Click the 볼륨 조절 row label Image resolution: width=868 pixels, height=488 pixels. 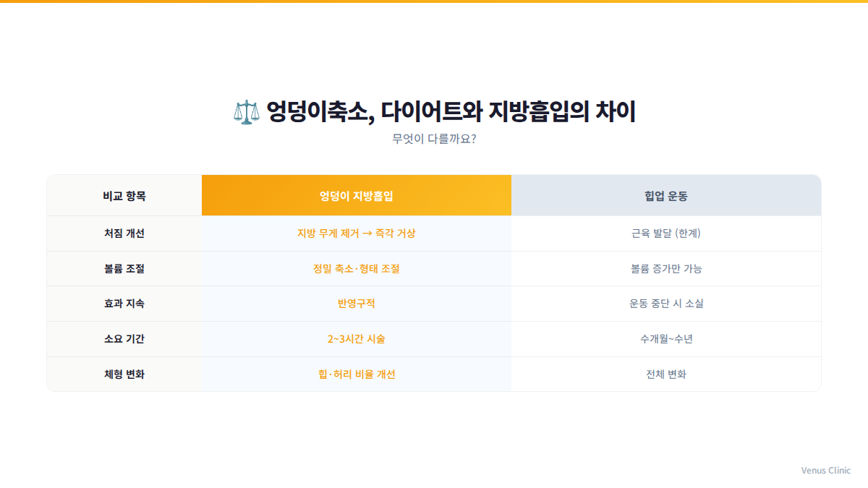(124, 269)
